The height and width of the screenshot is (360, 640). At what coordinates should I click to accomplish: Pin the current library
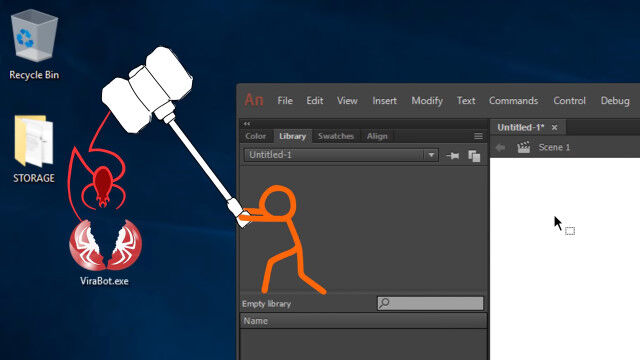[453, 156]
